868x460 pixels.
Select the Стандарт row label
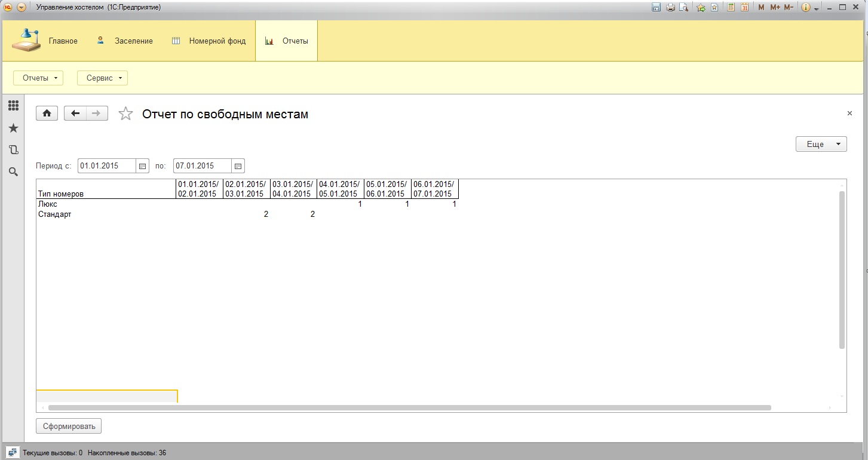click(54, 214)
